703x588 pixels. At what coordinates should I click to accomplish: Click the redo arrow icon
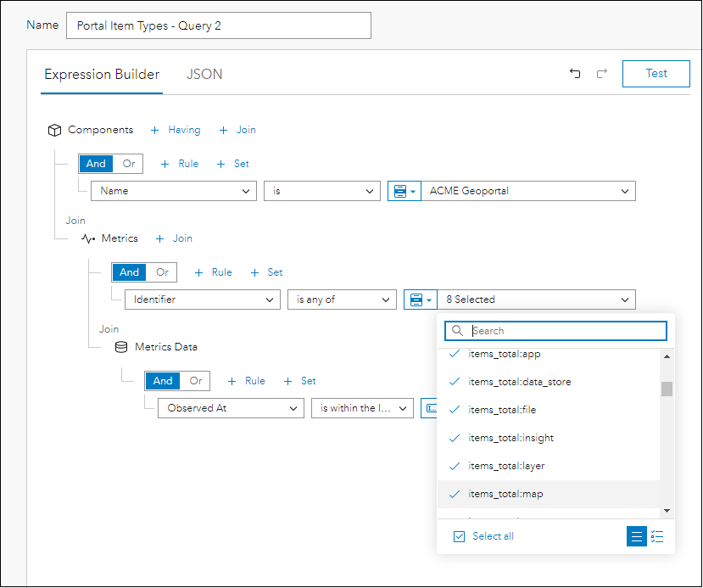(602, 74)
